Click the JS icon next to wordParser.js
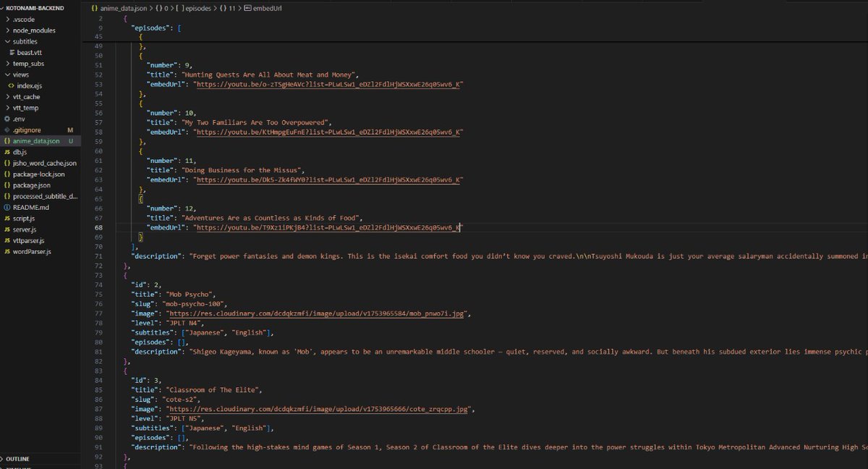Viewport: 868px width, 469px height. 7,251
